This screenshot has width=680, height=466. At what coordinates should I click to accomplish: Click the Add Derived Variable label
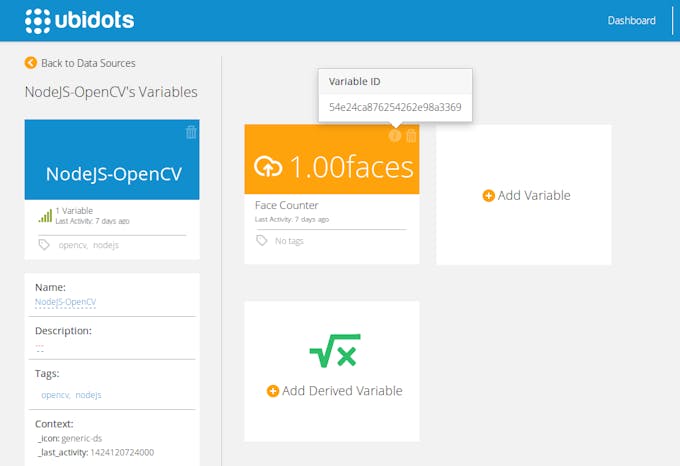click(342, 391)
